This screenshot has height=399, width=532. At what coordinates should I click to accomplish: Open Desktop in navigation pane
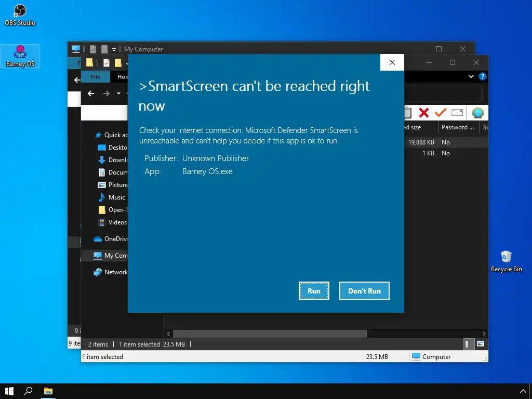tap(112, 148)
